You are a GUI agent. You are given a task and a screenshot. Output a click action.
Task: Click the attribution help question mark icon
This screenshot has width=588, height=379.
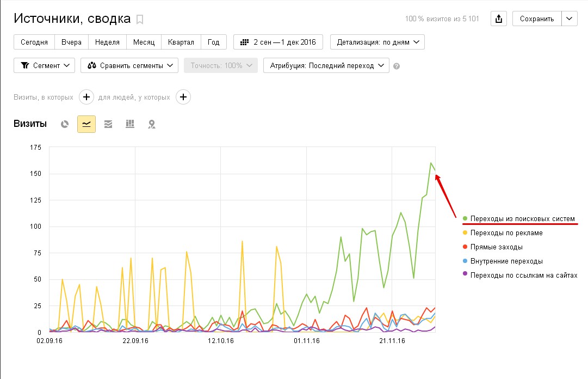point(397,66)
